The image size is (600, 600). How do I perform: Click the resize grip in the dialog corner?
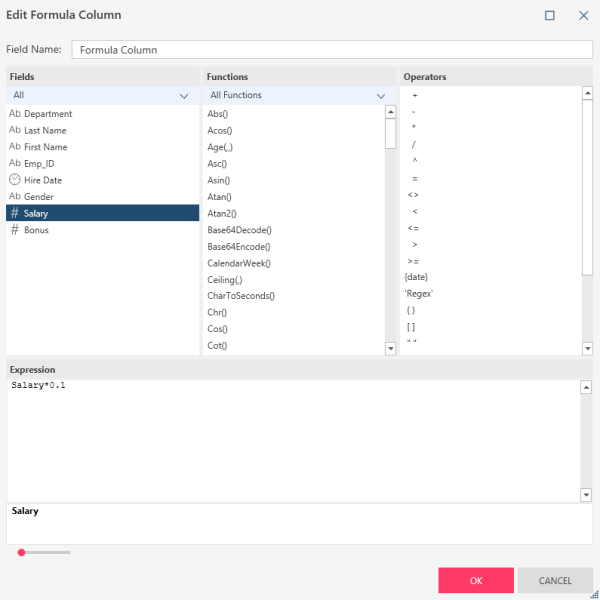click(594, 594)
